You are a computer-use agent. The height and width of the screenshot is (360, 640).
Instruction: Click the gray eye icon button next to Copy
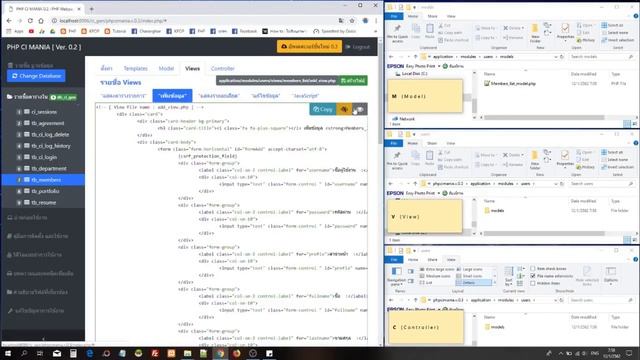click(x=360, y=109)
